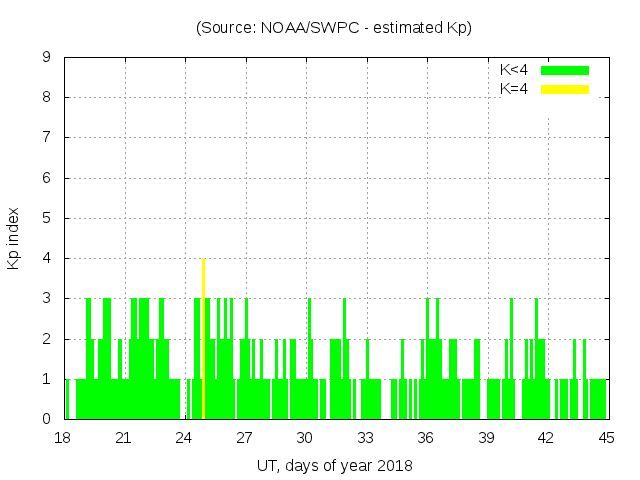This screenshot has width=640, height=480.
Task: Select the K<4 legend label text
Action: [x=514, y=70]
